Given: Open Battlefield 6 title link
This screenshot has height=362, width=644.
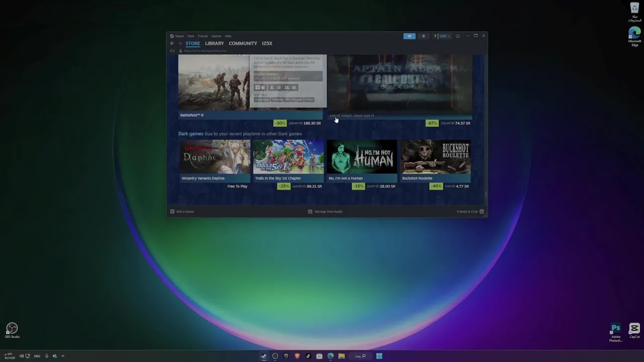Looking at the screenshot, I should coord(192,115).
